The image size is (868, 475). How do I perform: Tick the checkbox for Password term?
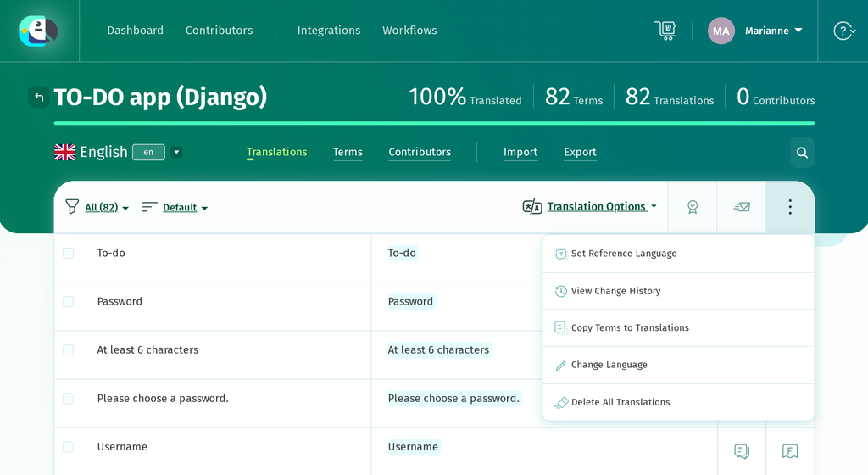pos(68,301)
